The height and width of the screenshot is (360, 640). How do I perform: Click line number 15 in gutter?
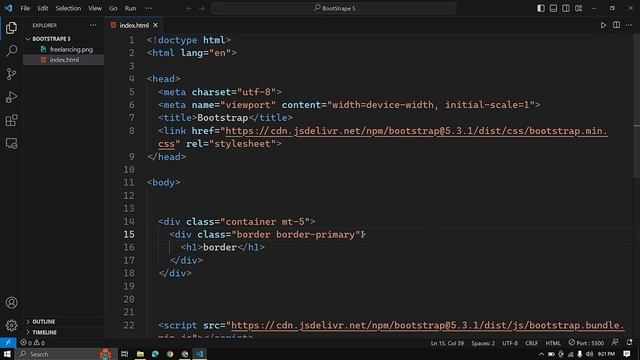click(129, 234)
